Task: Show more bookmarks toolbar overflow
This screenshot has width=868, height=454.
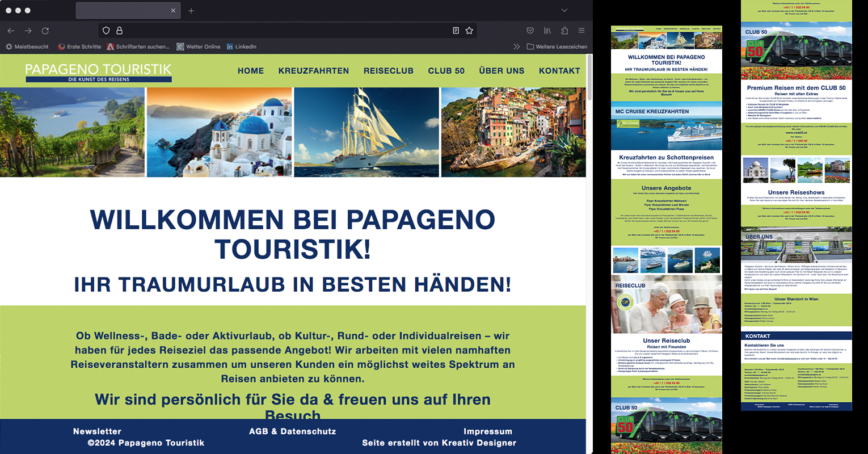Action: [516, 47]
